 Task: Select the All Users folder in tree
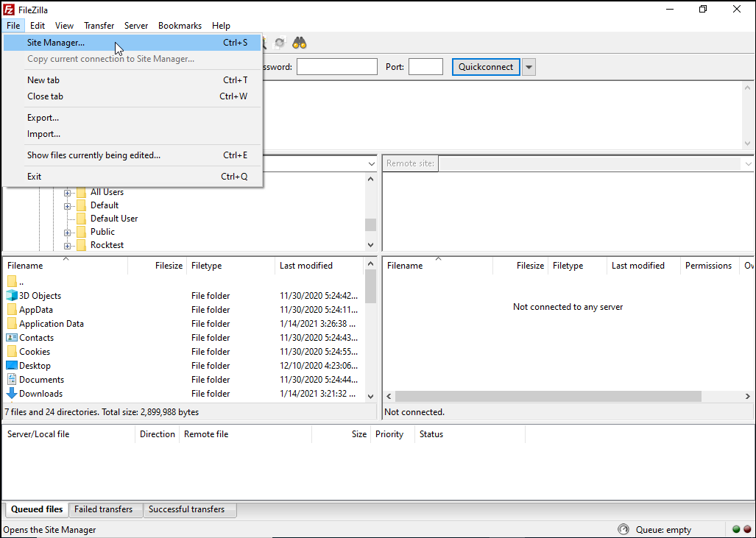click(x=107, y=192)
